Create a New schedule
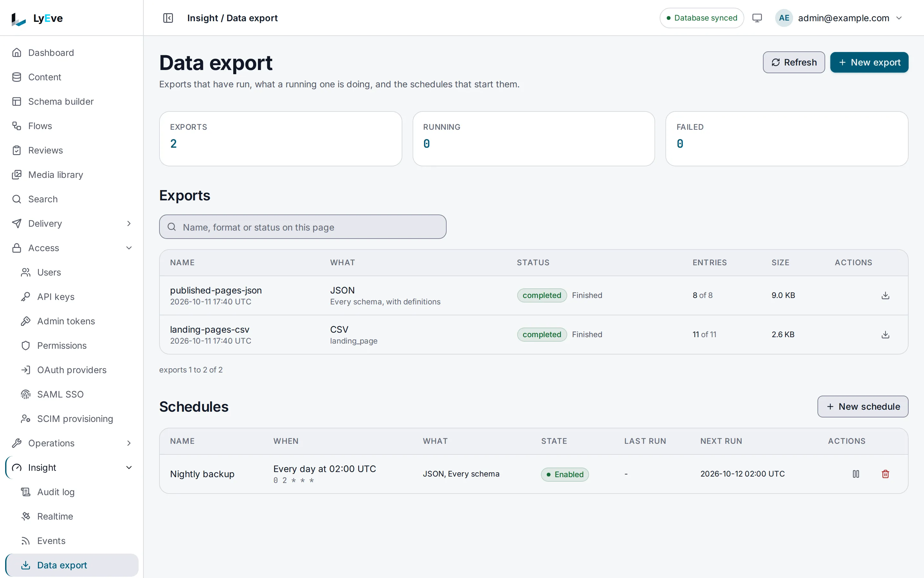The image size is (924, 578). 862,406
